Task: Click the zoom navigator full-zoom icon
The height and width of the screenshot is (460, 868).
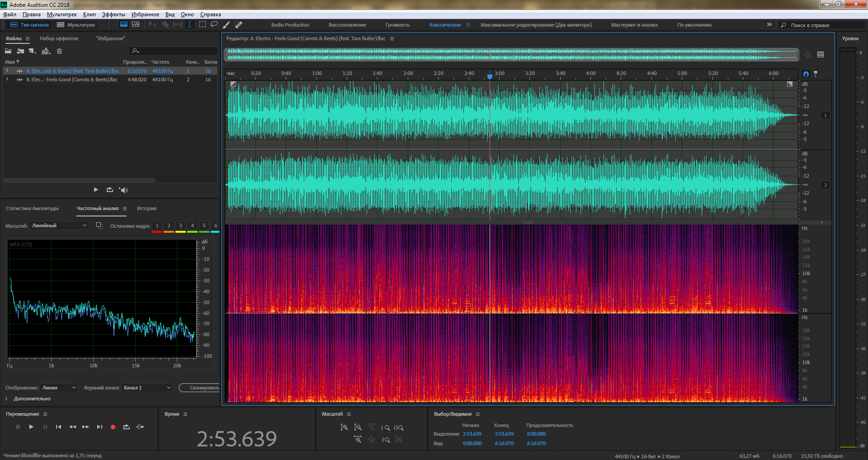Action: pos(808,55)
